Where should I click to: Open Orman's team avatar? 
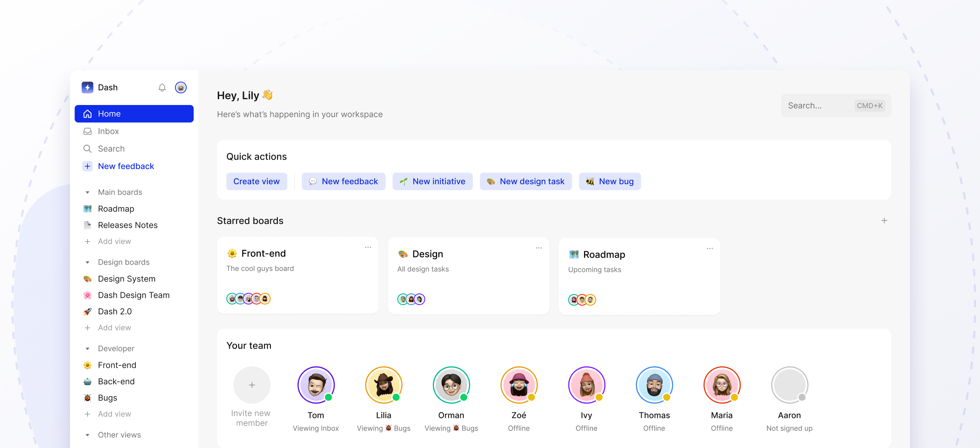tap(451, 385)
